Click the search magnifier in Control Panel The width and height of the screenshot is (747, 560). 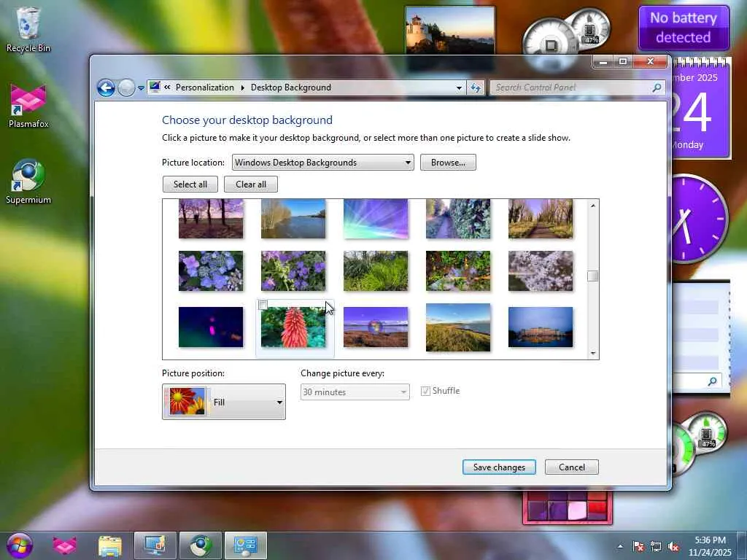point(657,87)
